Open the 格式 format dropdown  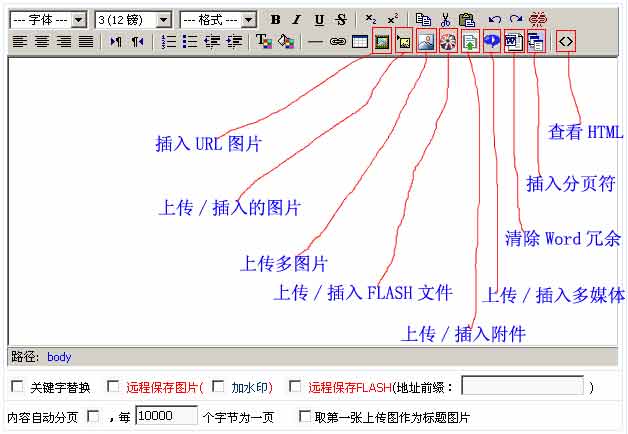[x=217, y=19]
